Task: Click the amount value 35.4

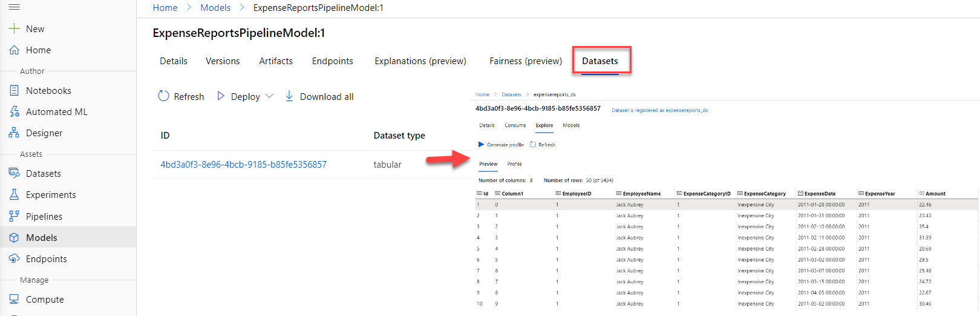Action: [x=924, y=226]
